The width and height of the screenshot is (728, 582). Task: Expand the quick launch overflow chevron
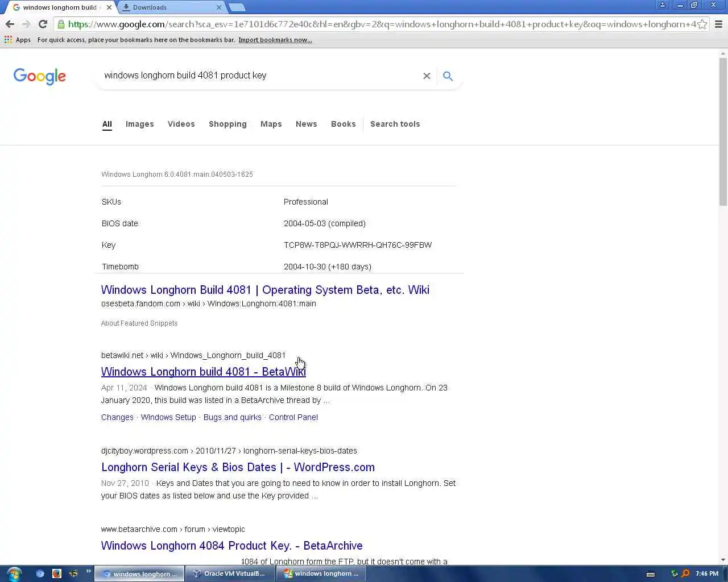click(88, 571)
